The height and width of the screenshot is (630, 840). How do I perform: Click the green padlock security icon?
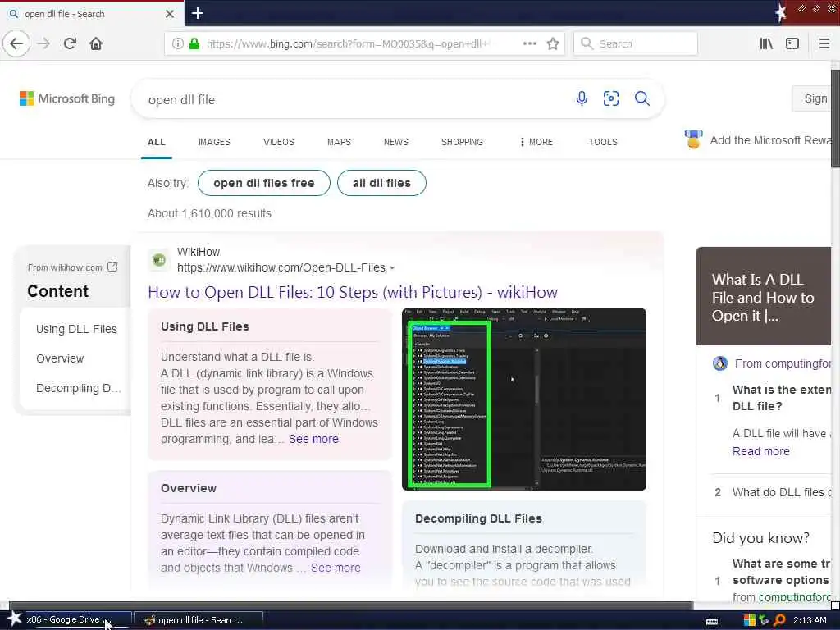(x=194, y=44)
